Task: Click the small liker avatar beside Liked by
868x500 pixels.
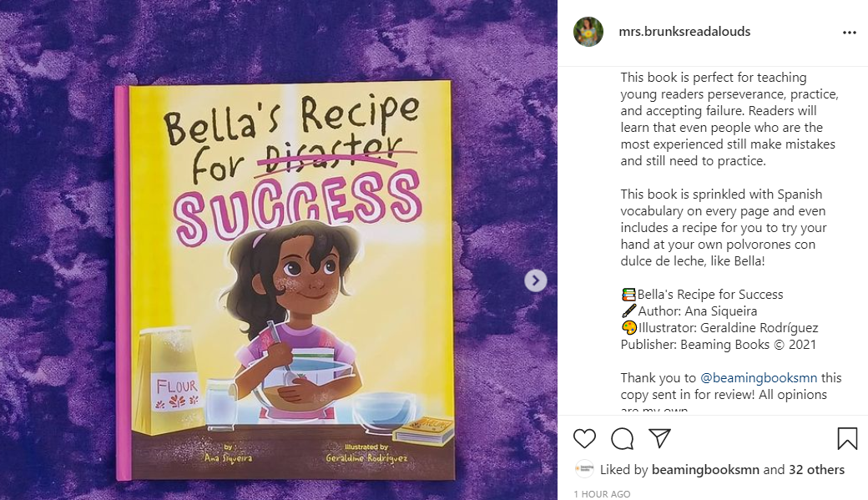Action: 585,469
